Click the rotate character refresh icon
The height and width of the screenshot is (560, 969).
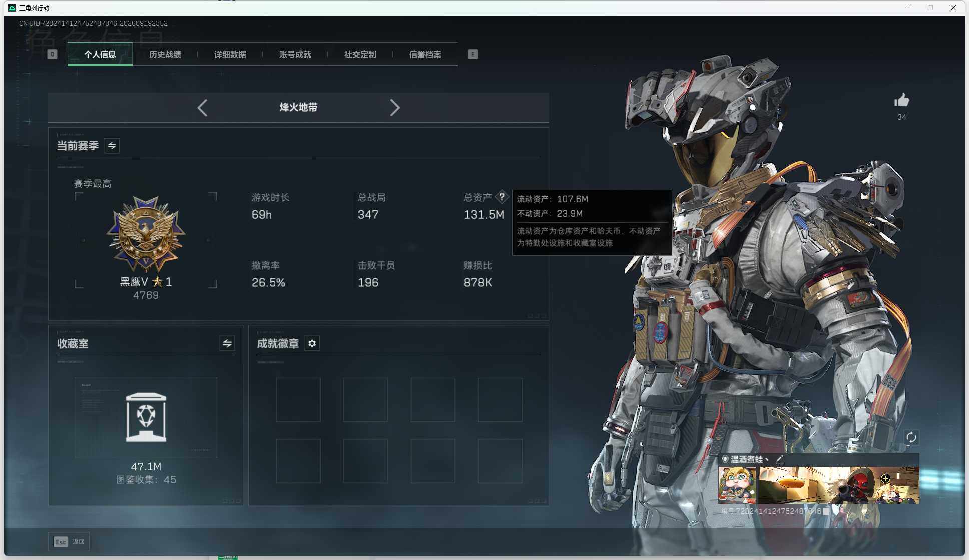click(911, 437)
